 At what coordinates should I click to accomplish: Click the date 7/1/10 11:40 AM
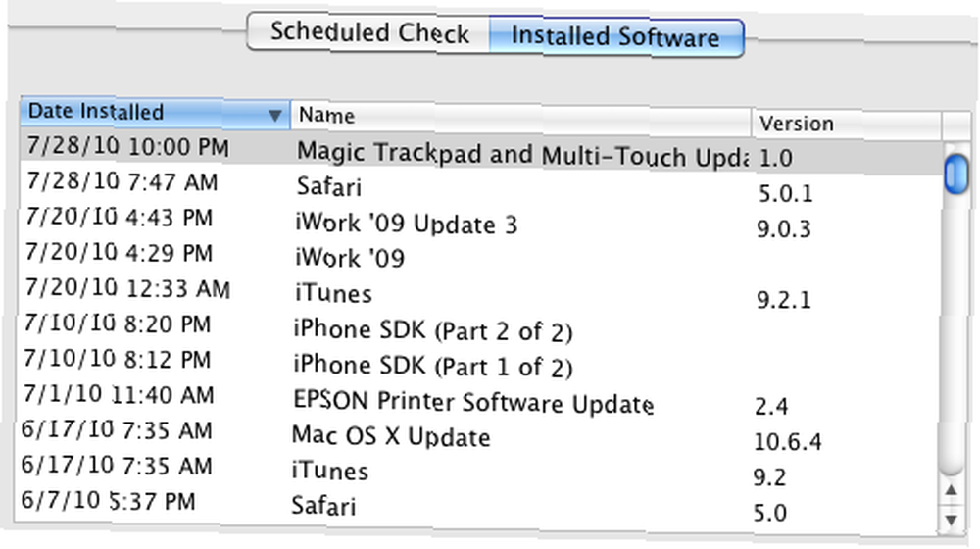119,395
